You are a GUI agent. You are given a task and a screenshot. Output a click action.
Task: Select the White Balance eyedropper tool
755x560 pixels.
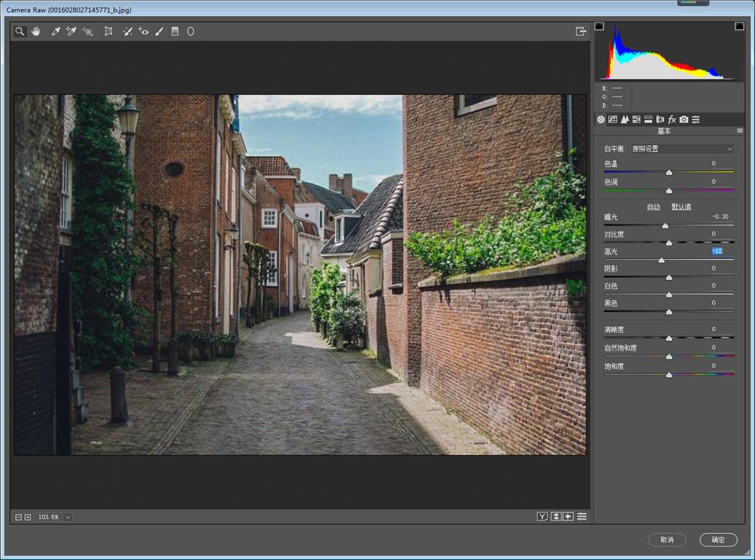pos(55,32)
